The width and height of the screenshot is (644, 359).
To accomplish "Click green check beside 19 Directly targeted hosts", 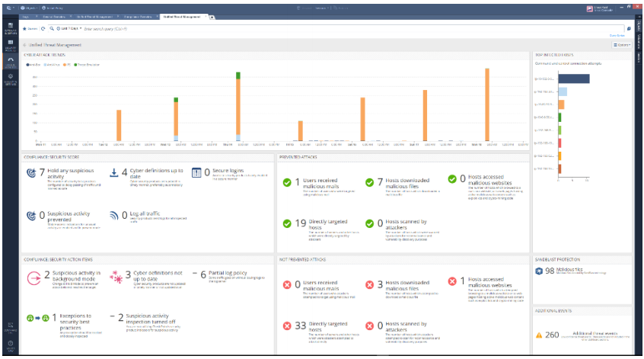I will tap(287, 223).
